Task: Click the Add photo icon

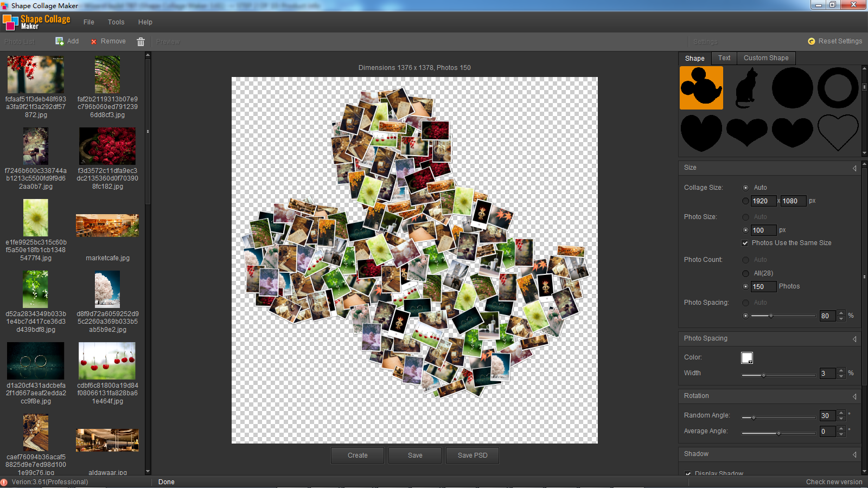Action: click(x=60, y=41)
